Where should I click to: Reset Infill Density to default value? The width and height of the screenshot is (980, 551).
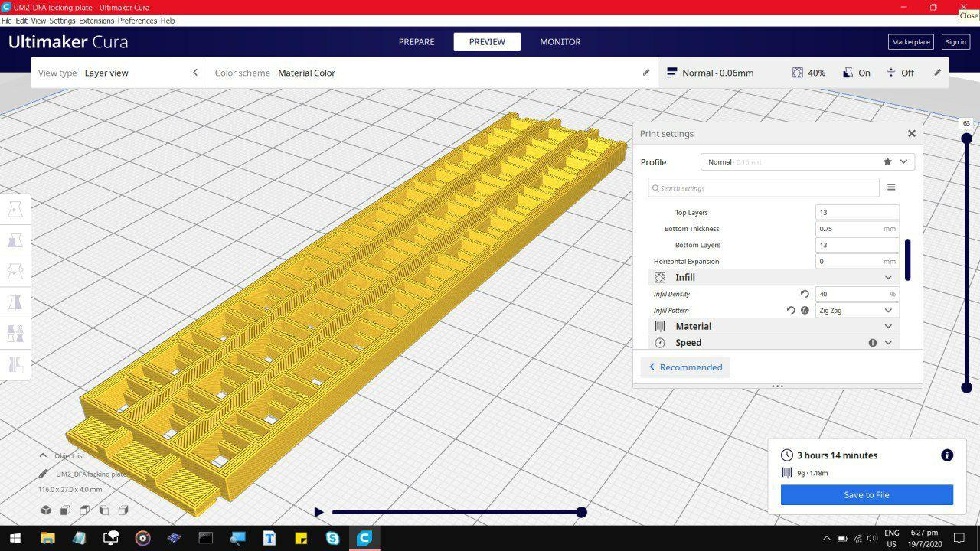805,294
